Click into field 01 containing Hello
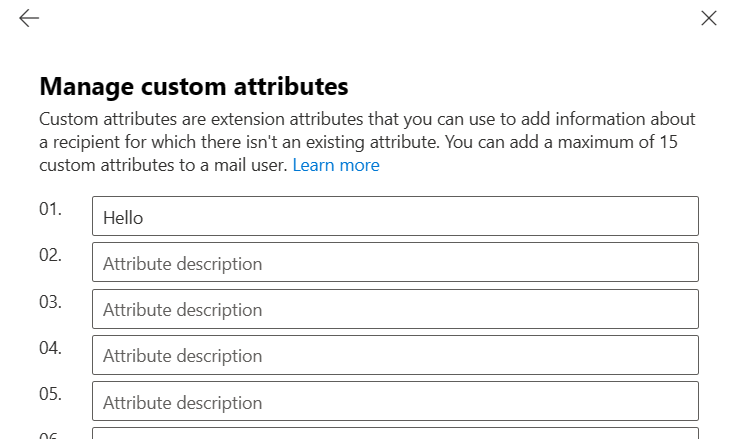The height and width of the screenshot is (439, 734). [395, 216]
